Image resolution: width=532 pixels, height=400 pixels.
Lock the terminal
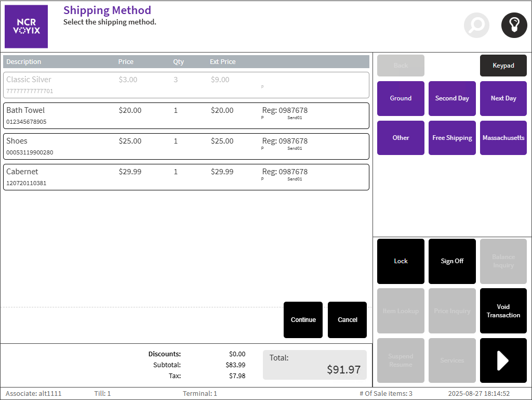(x=401, y=261)
